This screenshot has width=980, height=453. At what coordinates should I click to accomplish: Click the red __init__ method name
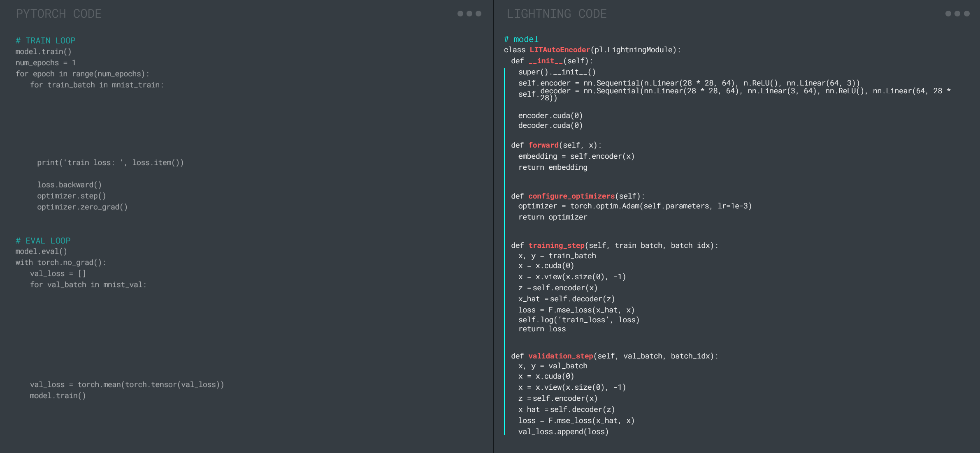tap(545, 61)
